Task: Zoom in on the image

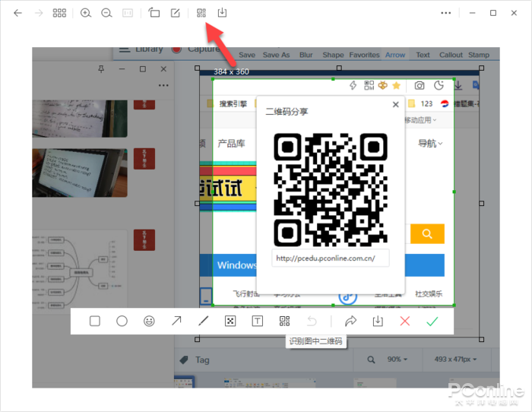Action: tap(85, 13)
